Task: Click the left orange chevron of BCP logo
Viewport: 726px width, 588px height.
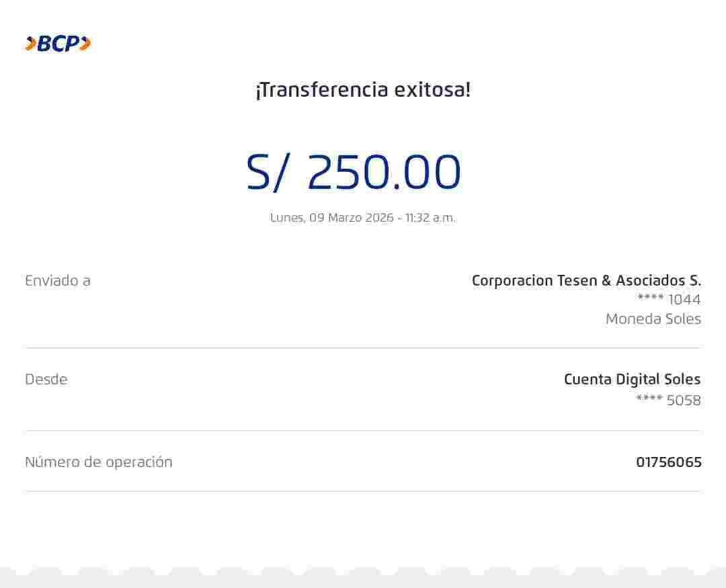Action: point(31,44)
